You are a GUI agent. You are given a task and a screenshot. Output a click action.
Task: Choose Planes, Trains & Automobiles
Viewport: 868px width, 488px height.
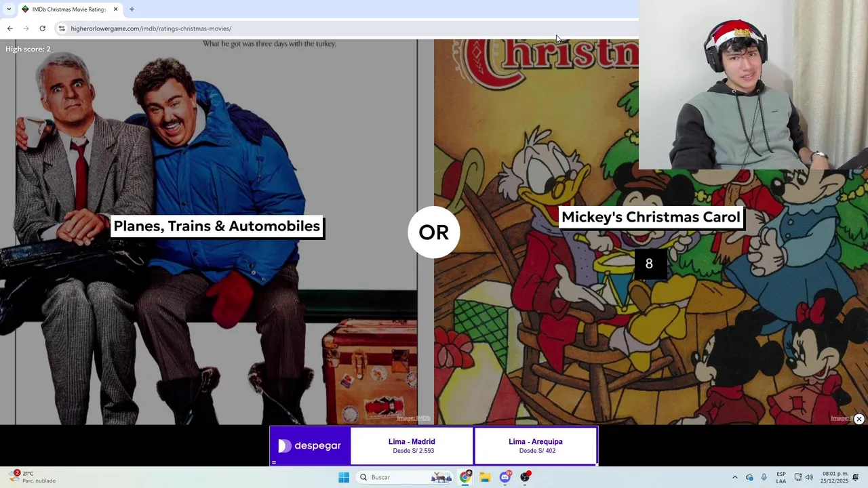click(x=217, y=226)
